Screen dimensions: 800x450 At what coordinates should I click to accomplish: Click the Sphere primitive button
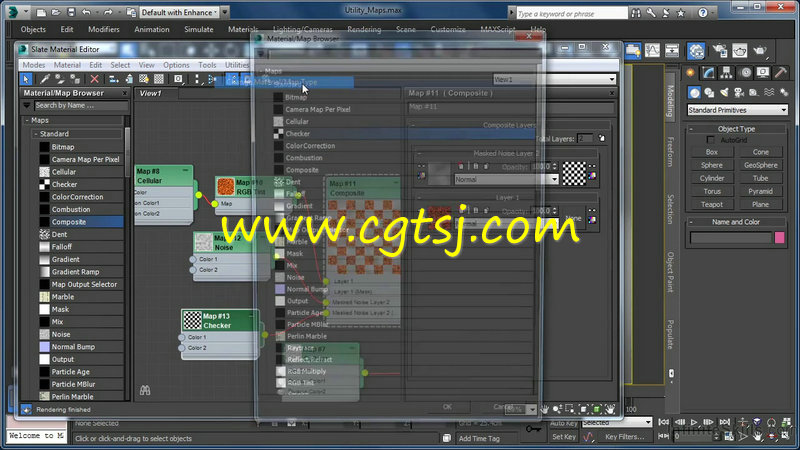[712, 165]
